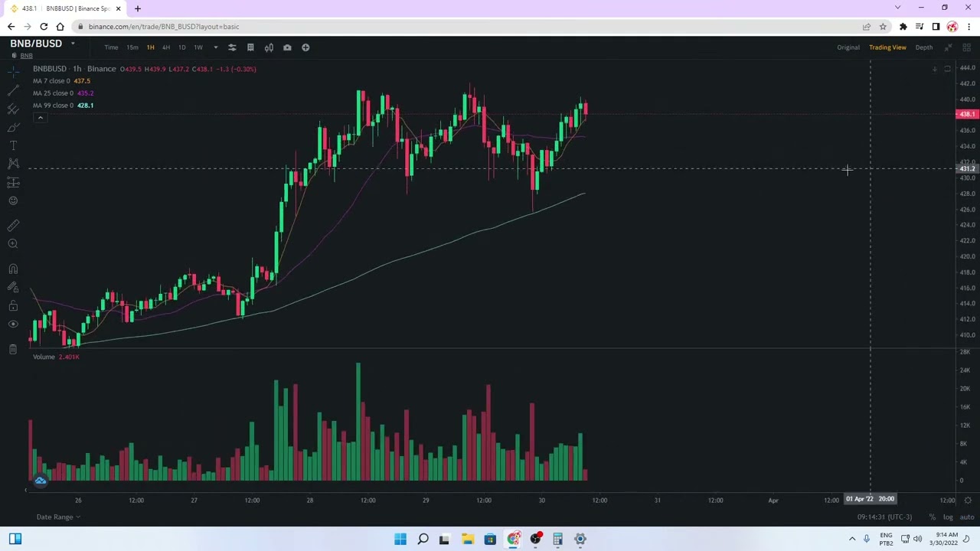This screenshot has width=980, height=551.
Task: Show hidden system tray icons
Action: point(852,540)
